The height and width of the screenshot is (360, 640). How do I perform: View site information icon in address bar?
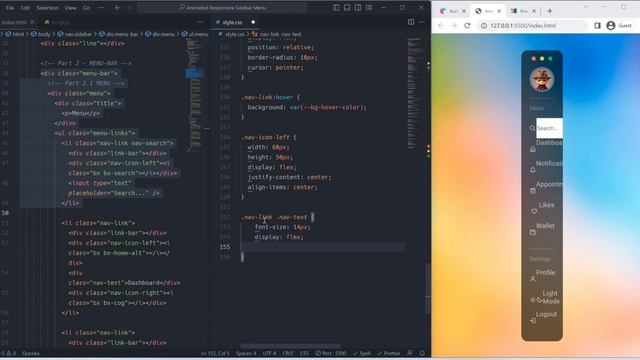(x=484, y=26)
